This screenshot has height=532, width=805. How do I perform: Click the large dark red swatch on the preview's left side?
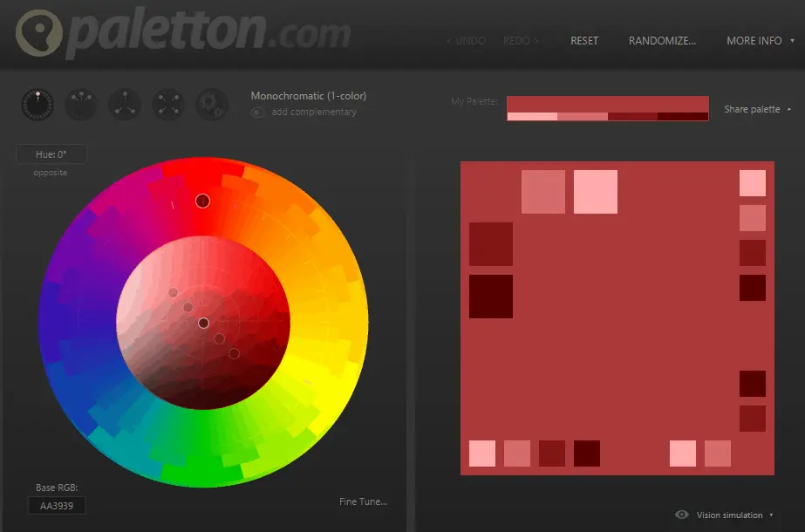coord(491,244)
